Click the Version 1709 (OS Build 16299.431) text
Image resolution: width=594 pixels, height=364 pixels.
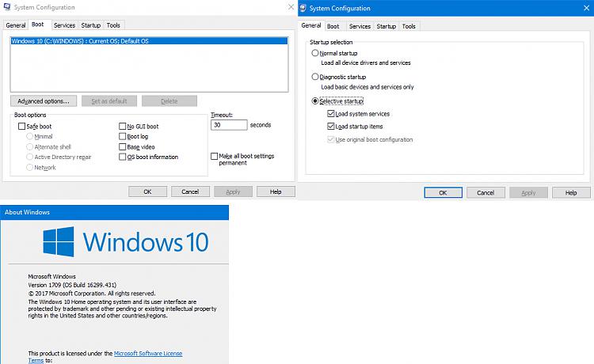tap(72, 285)
